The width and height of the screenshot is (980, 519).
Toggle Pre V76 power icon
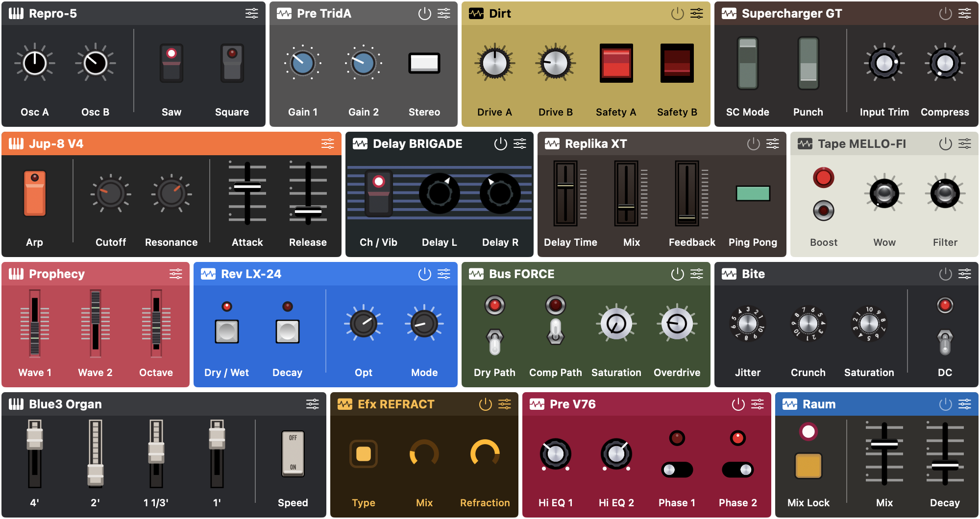738,404
